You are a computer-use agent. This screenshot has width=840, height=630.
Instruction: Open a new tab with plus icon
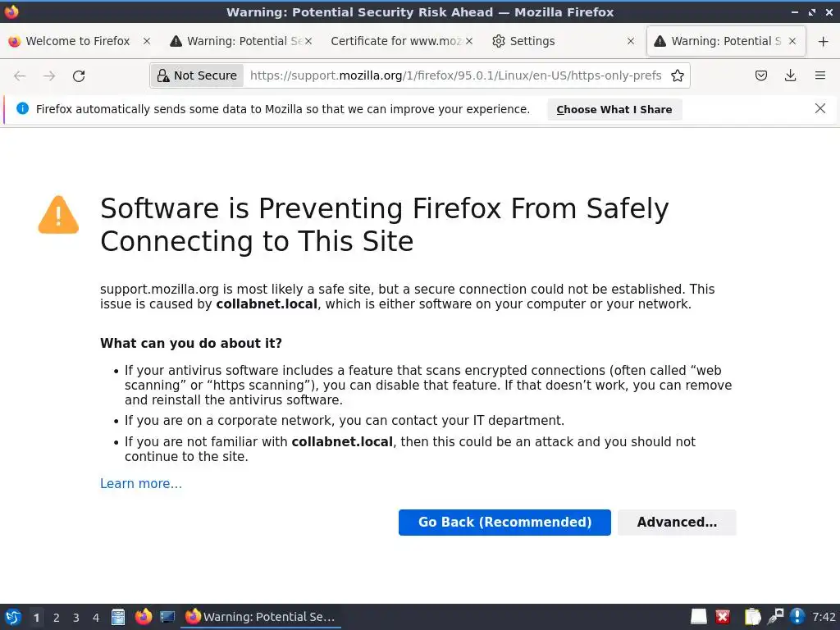[x=824, y=41]
